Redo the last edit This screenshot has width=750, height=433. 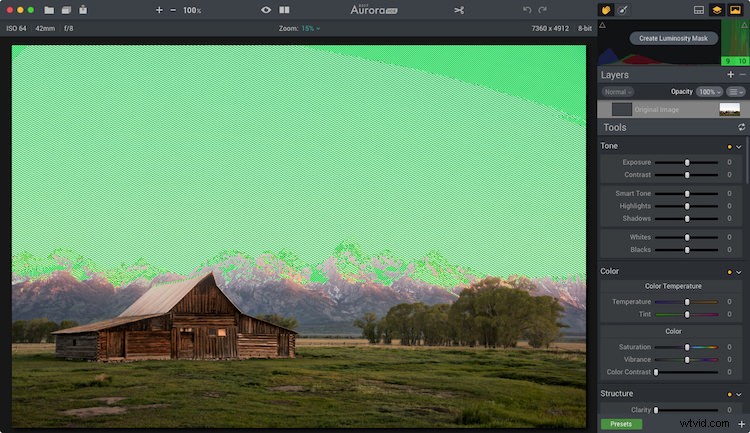pos(542,10)
